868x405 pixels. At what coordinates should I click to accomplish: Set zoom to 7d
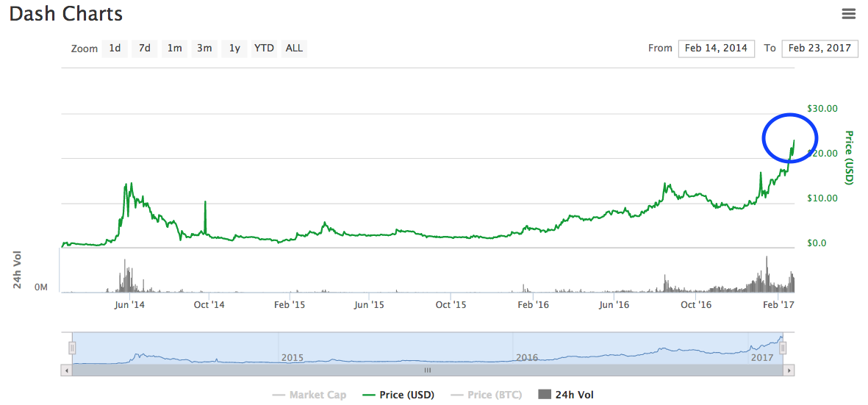(x=145, y=49)
